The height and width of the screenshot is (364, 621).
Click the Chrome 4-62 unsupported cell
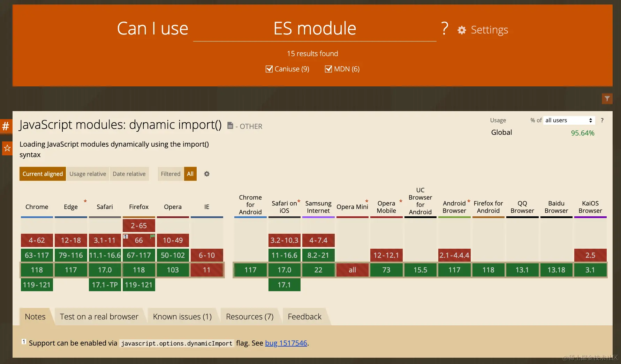[37, 240]
